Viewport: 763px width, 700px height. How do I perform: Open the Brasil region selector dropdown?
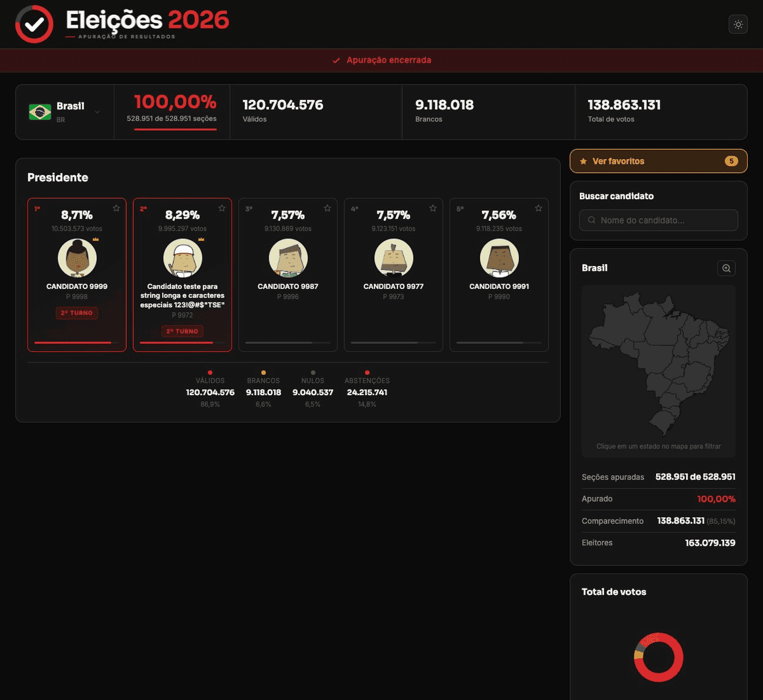tap(65, 112)
